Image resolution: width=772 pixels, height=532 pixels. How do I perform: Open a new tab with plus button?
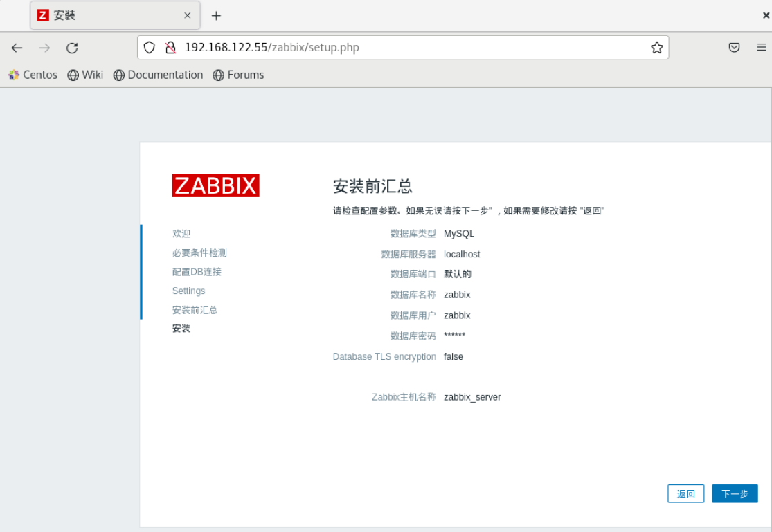[216, 16]
